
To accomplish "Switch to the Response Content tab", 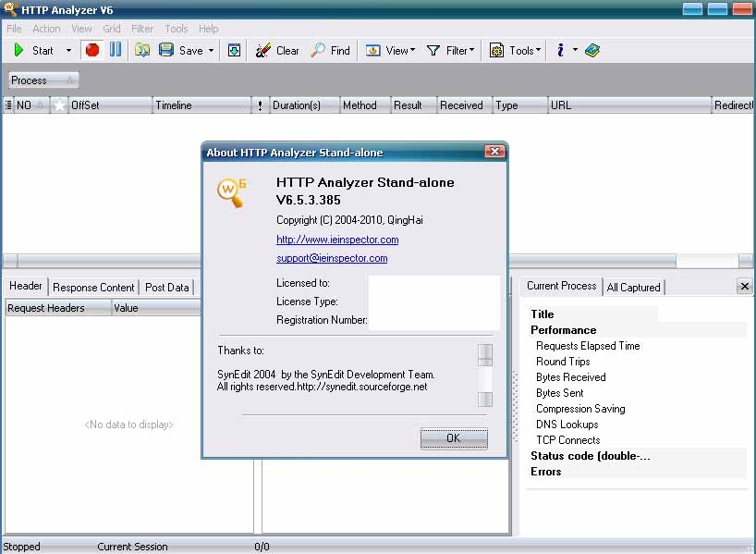I will [93, 288].
